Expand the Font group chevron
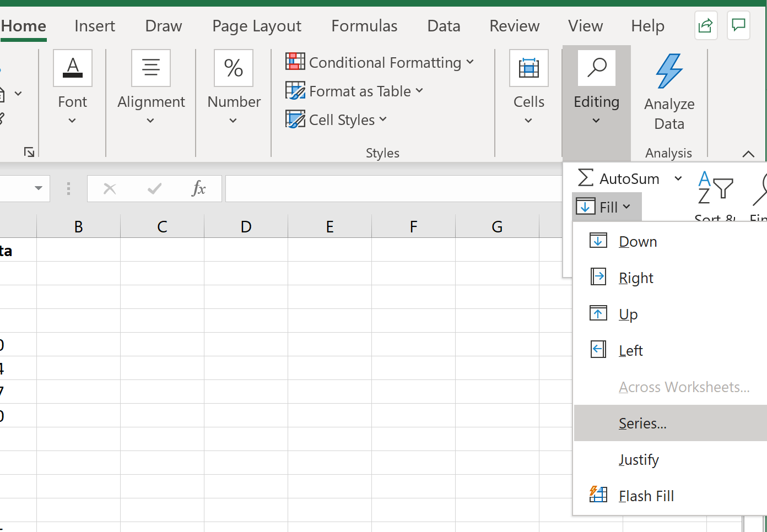The image size is (767, 532). (x=72, y=121)
